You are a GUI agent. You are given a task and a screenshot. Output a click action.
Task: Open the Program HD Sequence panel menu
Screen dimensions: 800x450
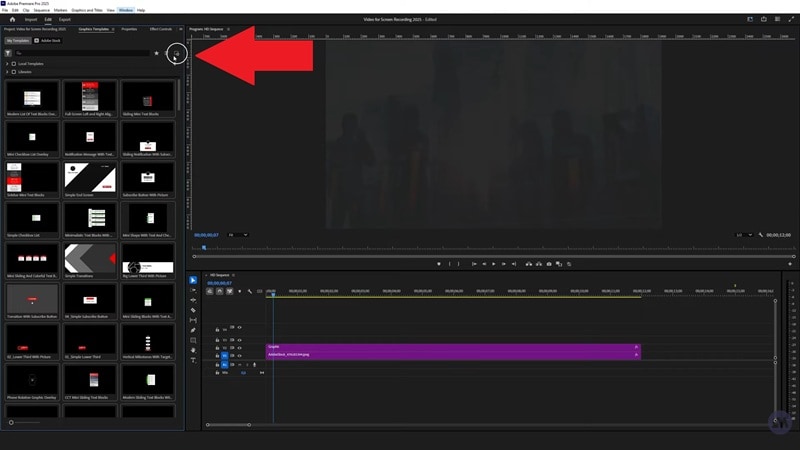pyautogui.click(x=228, y=29)
